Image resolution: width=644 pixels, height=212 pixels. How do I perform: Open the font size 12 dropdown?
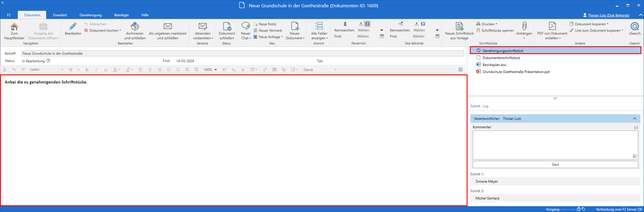pyautogui.click(x=79, y=70)
